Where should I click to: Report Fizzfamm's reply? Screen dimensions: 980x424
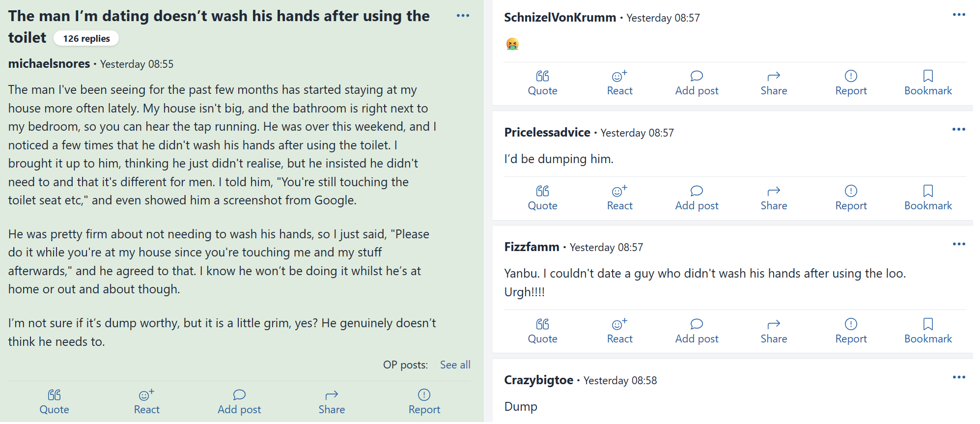click(851, 331)
